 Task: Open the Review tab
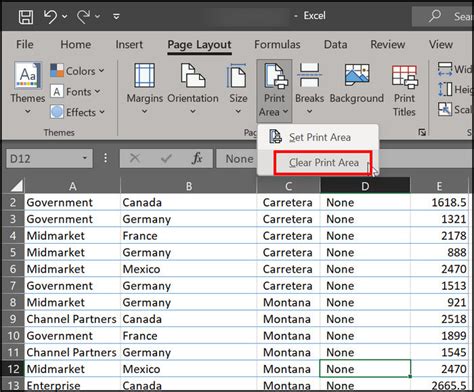coord(388,44)
